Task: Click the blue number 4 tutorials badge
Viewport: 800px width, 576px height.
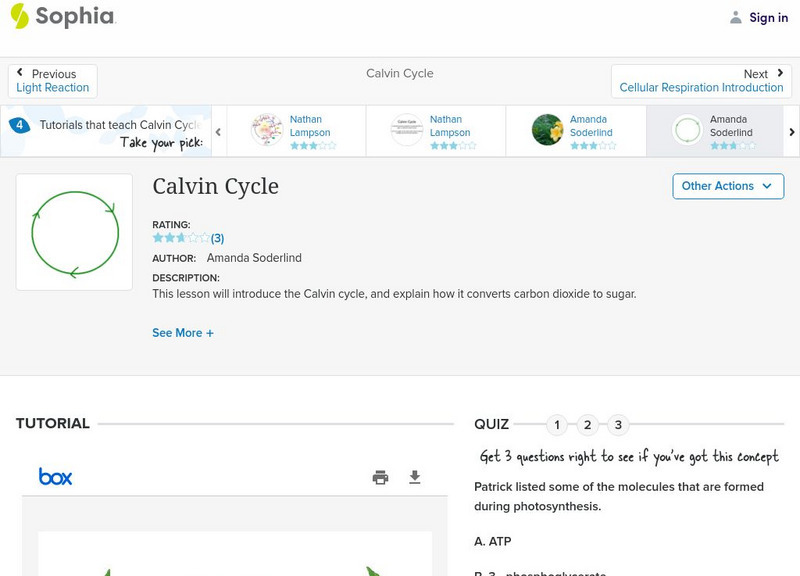Action: pyautogui.click(x=19, y=125)
